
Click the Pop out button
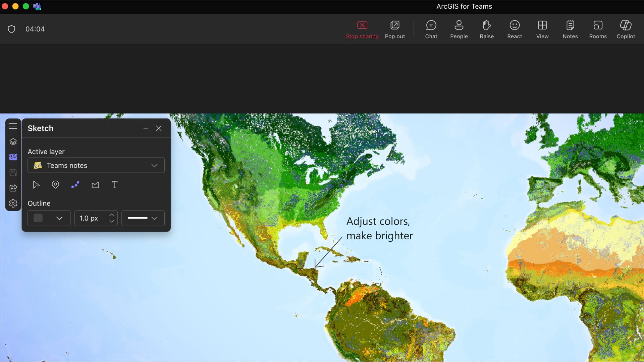(395, 29)
